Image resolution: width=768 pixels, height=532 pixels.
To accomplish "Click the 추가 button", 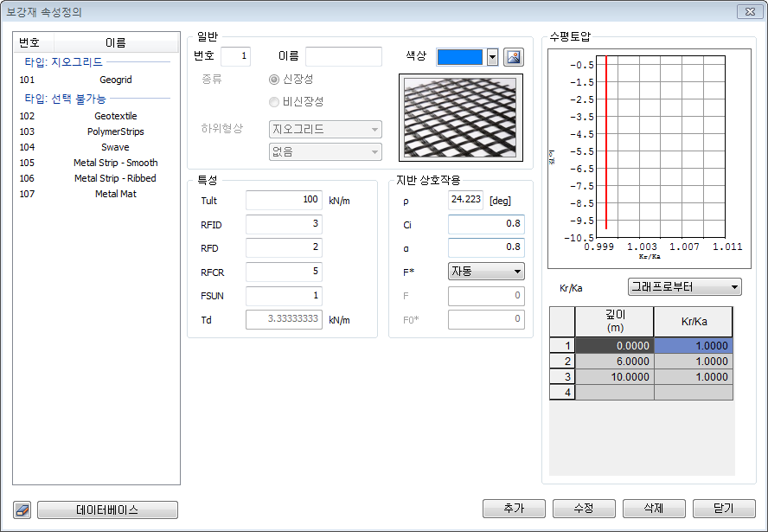I will click(x=514, y=509).
